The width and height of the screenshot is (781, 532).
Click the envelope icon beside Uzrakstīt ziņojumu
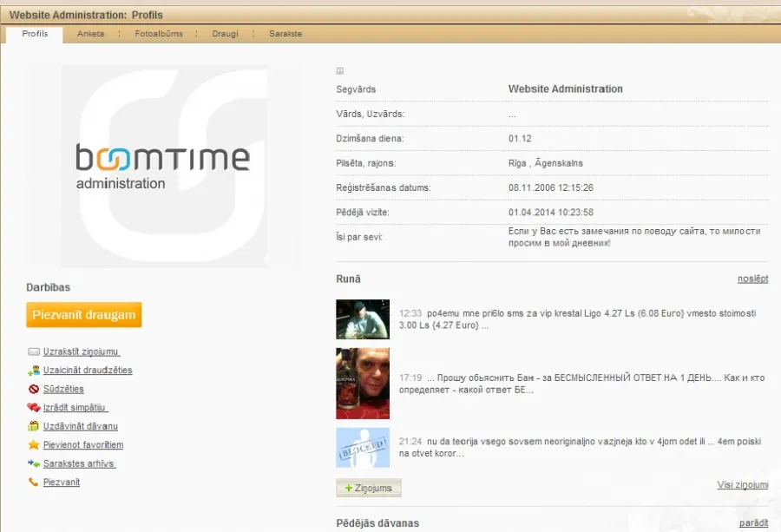(33, 351)
